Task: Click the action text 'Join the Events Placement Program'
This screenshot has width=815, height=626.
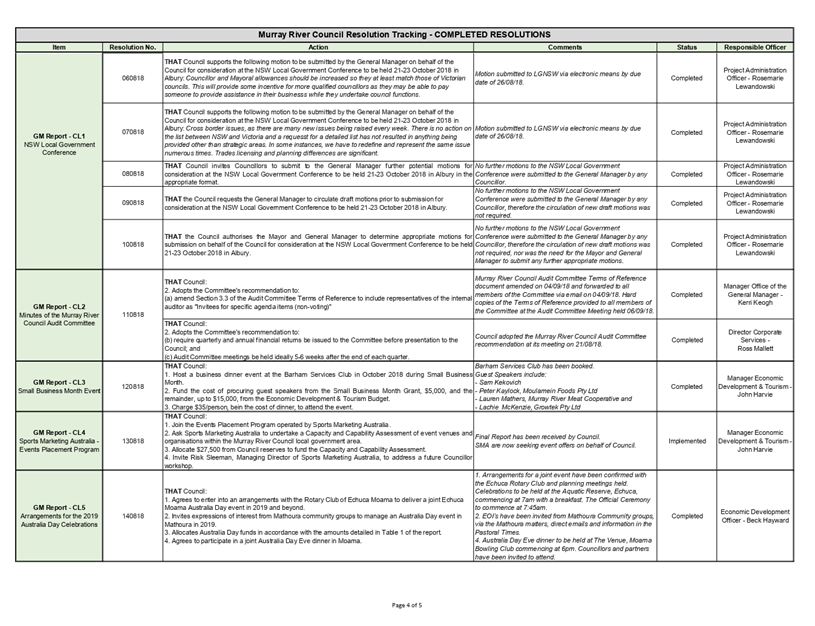Action: (278, 425)
